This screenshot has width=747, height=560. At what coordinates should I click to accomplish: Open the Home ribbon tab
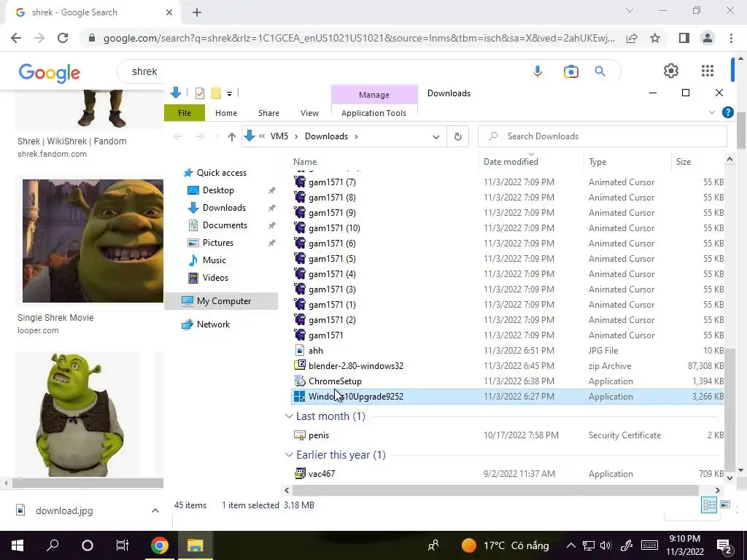pyautogui.click(x=226, y=113)
